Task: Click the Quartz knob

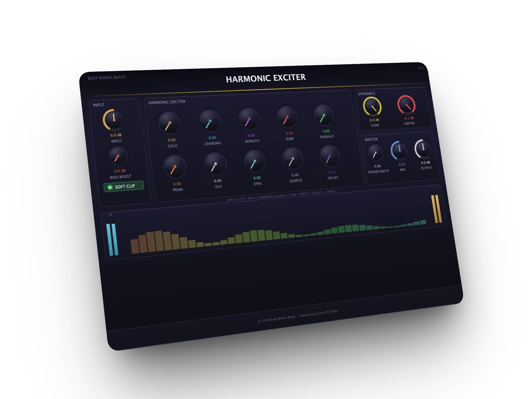Action: 293,159
